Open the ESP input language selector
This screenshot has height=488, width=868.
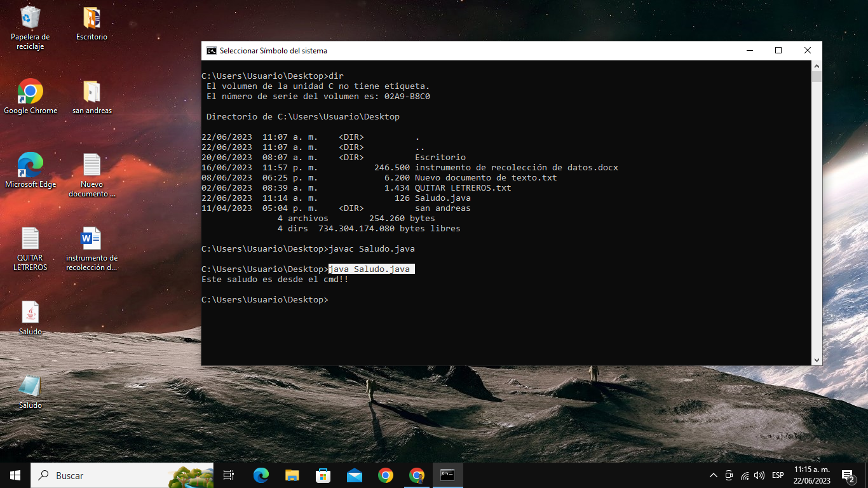click(778, 475)
